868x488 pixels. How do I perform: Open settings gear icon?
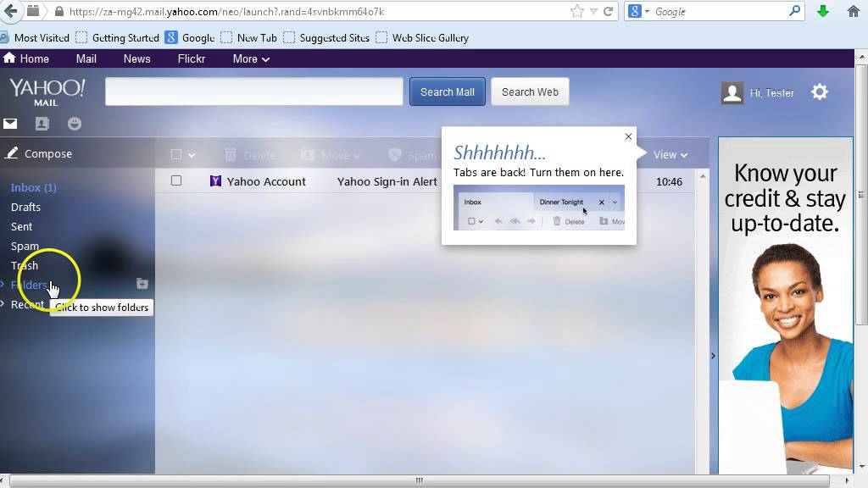point(820,91)
